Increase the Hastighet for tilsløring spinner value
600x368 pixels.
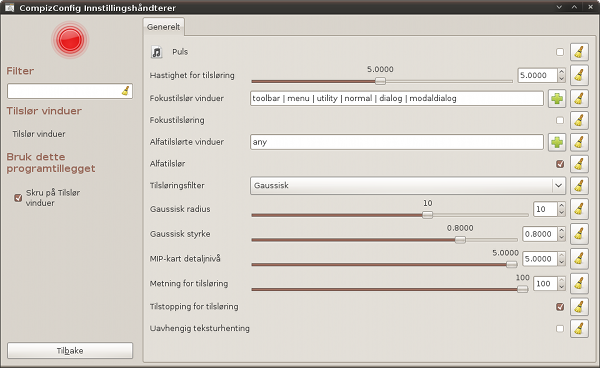561,72
